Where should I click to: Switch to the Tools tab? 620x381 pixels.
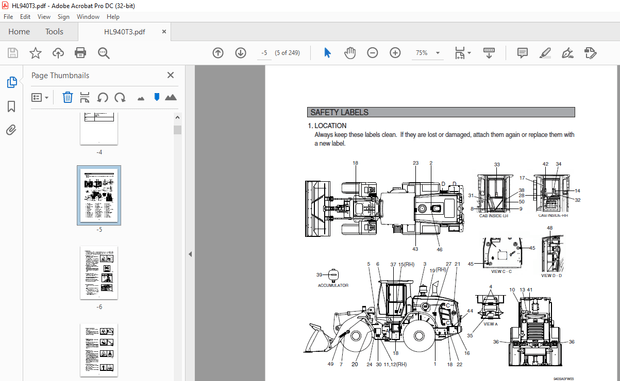(54, 32)
